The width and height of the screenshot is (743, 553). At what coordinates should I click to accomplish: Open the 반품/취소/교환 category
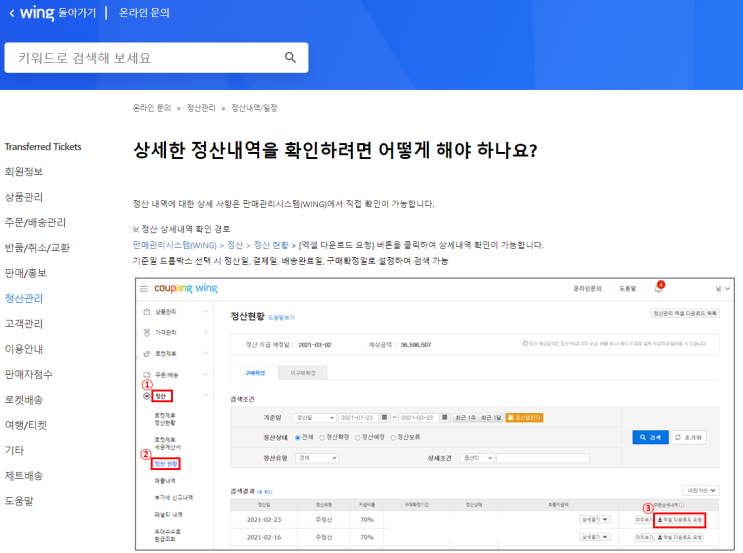click(x=37, y=247)
